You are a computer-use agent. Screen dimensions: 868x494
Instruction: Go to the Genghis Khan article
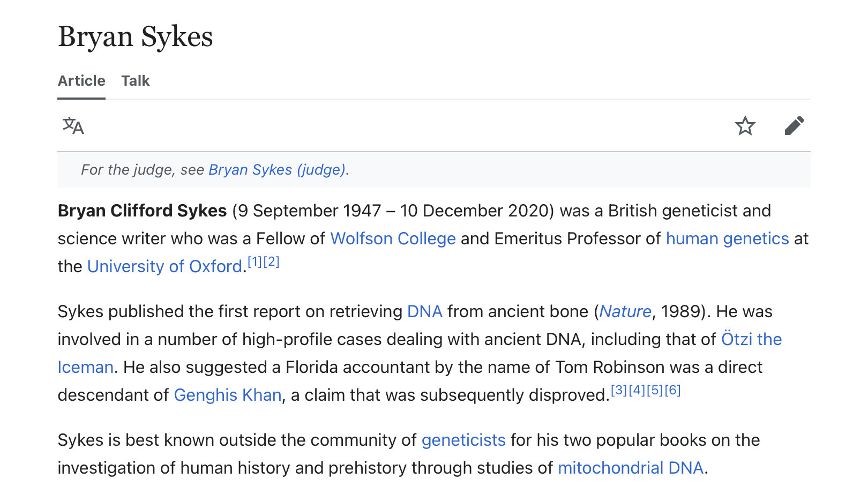[228, 395]
